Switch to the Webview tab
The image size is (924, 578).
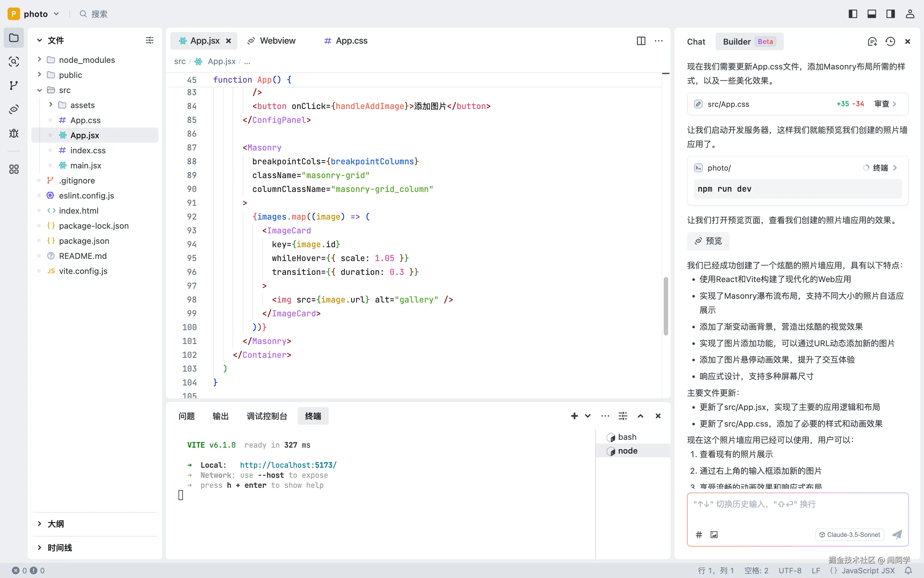(x=277, y=41)
